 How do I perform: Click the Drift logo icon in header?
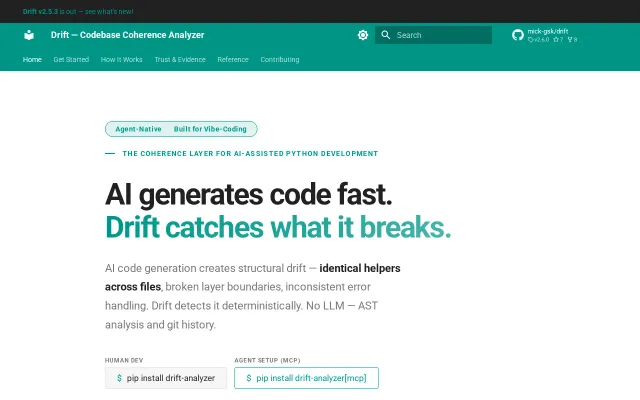pos(29,35)
